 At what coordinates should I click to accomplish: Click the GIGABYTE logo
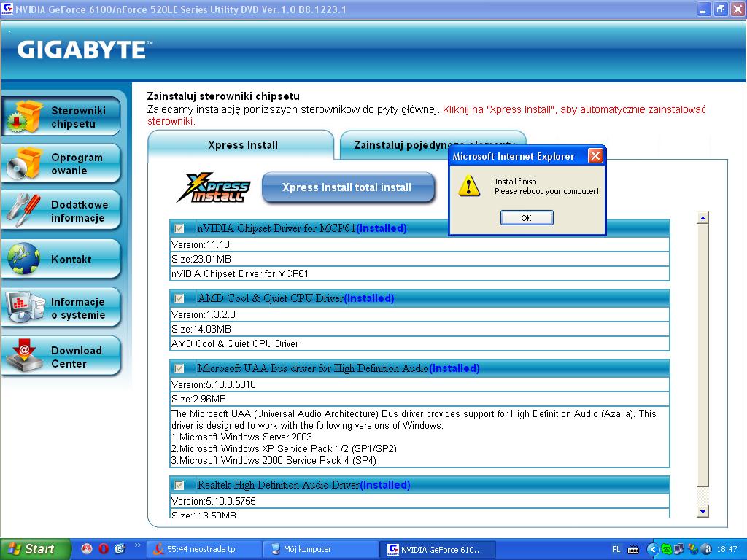(x=85, y=50)
